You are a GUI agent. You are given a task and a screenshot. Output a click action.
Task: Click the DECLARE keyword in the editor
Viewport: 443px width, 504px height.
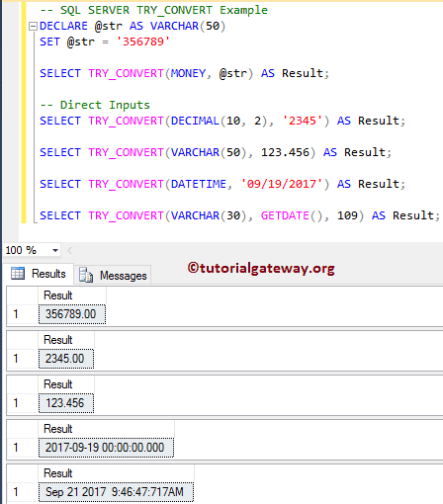tap(63, 26)
